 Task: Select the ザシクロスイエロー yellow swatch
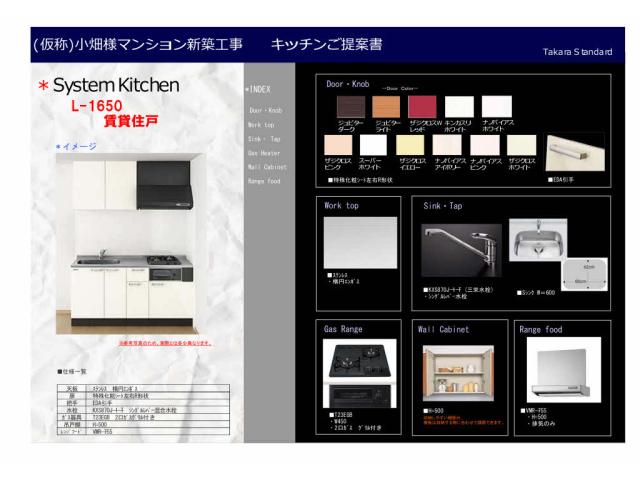[410, 145]
